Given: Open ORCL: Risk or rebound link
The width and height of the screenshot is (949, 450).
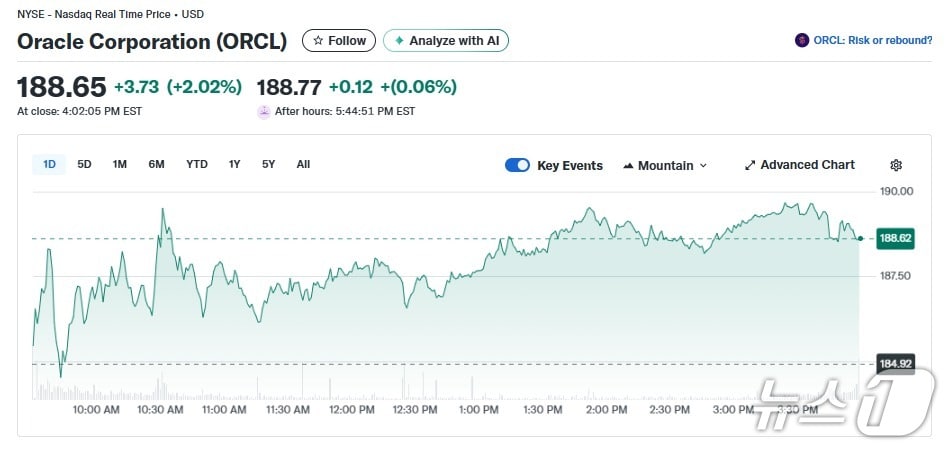Looking at the screenshot, I should point(873,40).
